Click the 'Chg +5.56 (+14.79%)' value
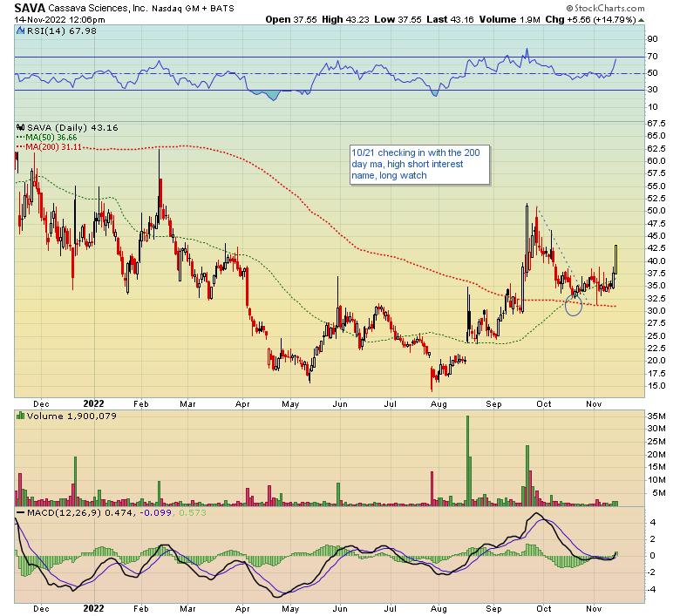 pos(591,19)
